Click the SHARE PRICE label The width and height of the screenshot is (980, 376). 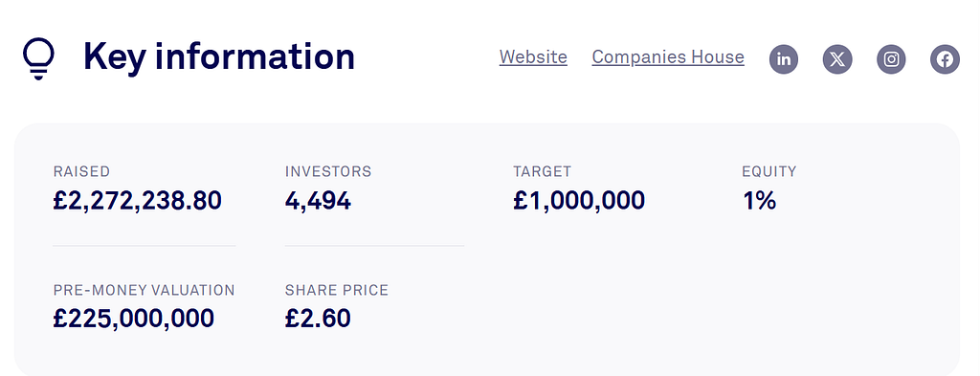point(337,291)
